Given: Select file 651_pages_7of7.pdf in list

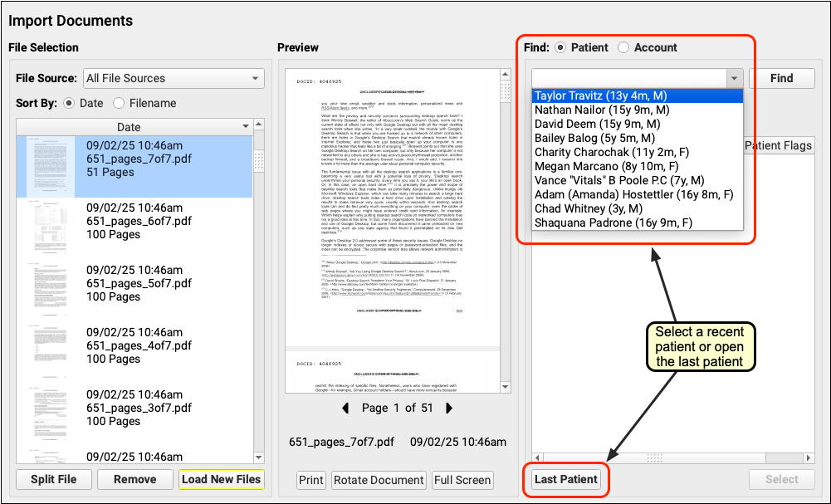Looking at the screenshot, I should 134,166.
